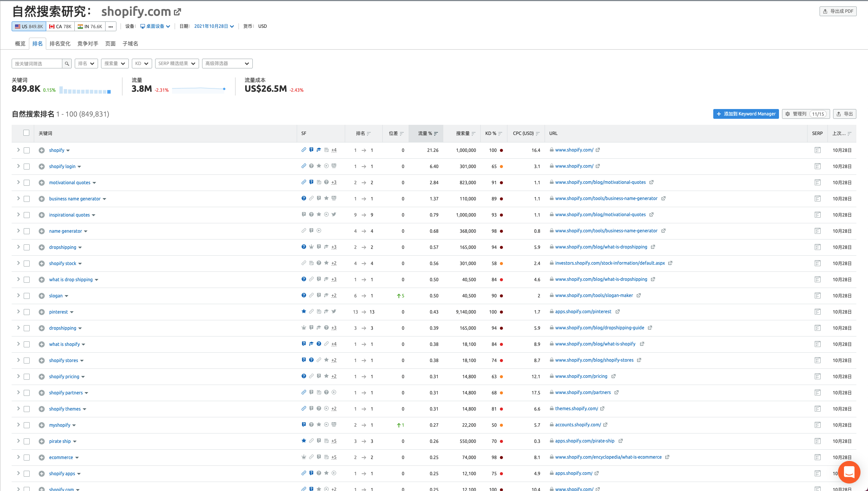The height and width of the screenshot is (491, 868).
Task: Expand the 'inspirational quotes' row chevron
Action: click(x=18, y=215)
